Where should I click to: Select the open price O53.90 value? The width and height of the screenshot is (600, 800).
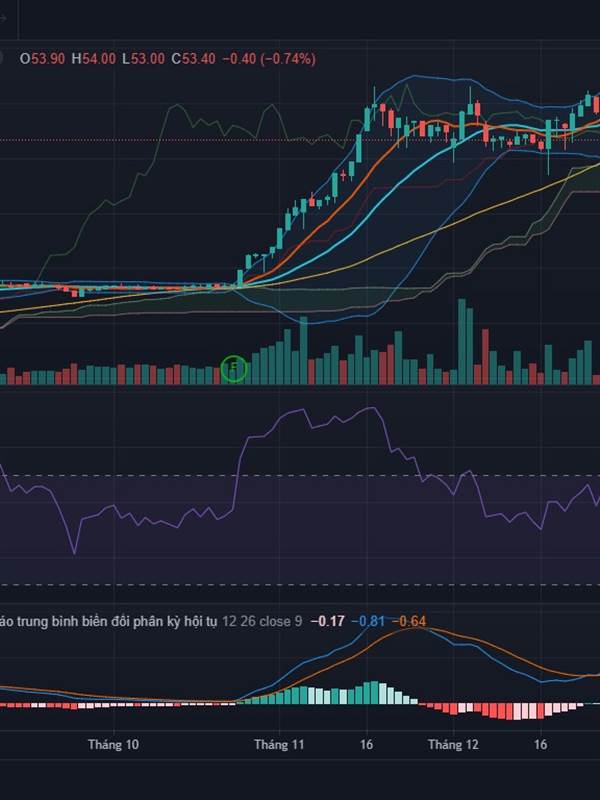click(x=42, y=59)
